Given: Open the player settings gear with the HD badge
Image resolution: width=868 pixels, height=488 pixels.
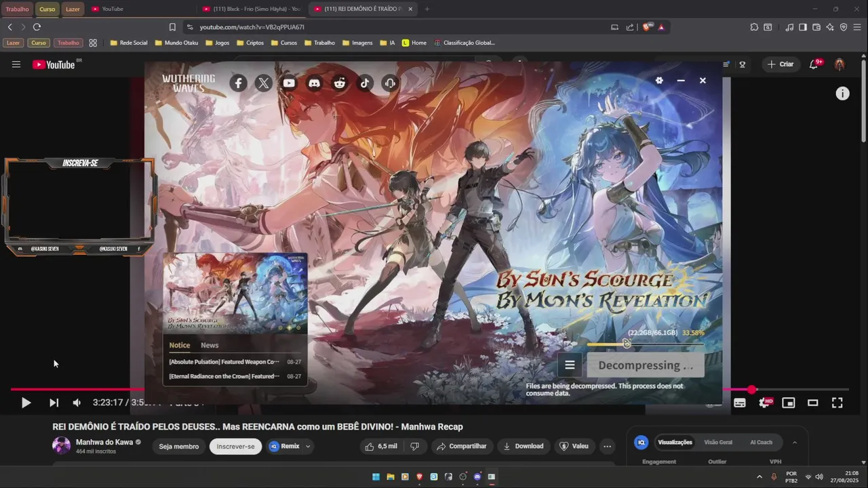Looking at the screenshot, I should 765,403.
